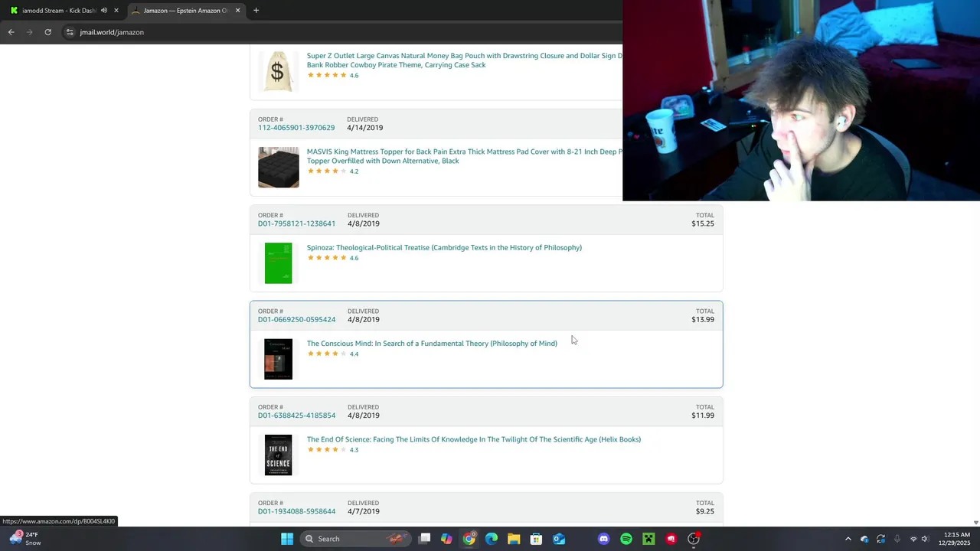
Task: Show hidden system tray icons
Action: pyautogui.click(x=848, y=539)
